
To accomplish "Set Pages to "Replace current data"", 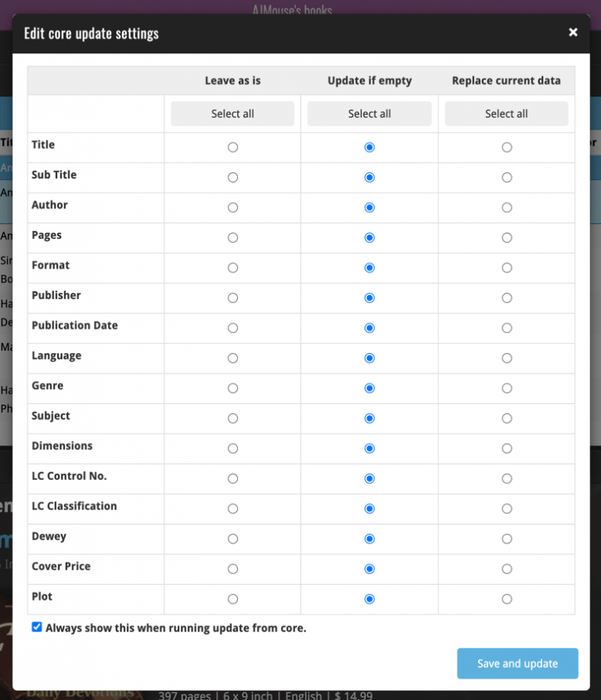I will click(x=506, y=237).
